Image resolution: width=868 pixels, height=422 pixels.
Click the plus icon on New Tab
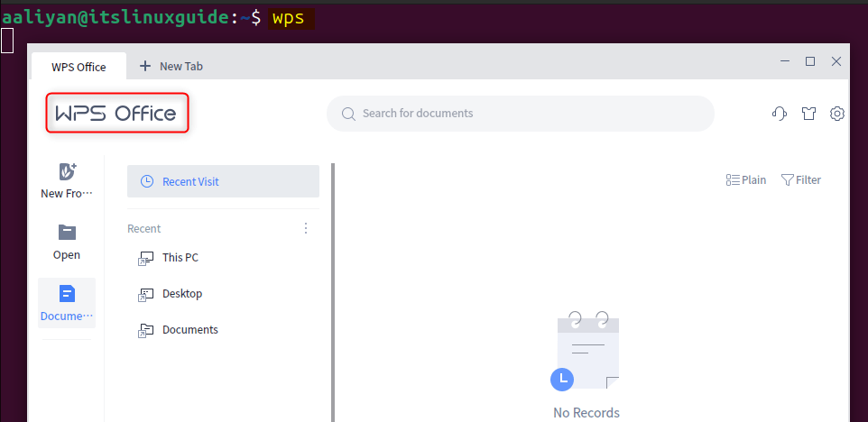pyautogui.click(x=145, y=67)
